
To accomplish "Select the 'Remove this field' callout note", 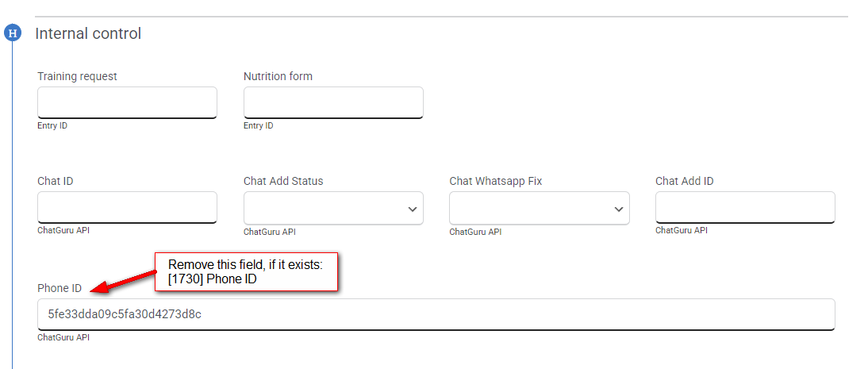I will pyautogui.click(x=248, y=271).
